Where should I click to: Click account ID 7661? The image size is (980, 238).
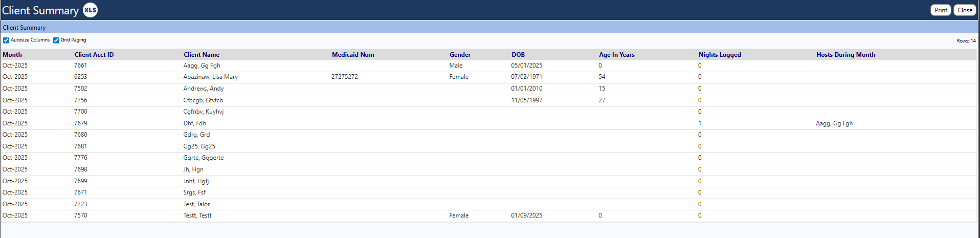pyautogui.click(x=80, y=66)
